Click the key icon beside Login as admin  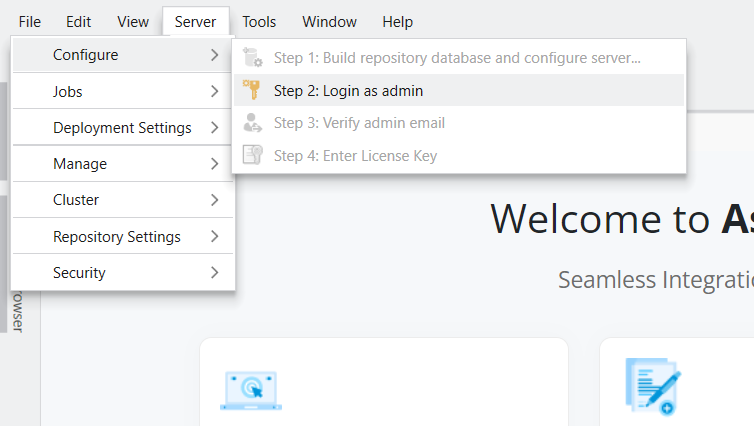251,91
